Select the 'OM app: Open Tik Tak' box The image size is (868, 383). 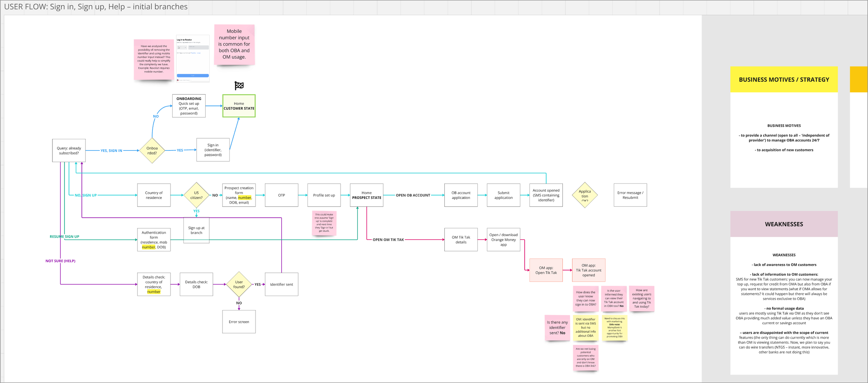click(x=546, y=270)
